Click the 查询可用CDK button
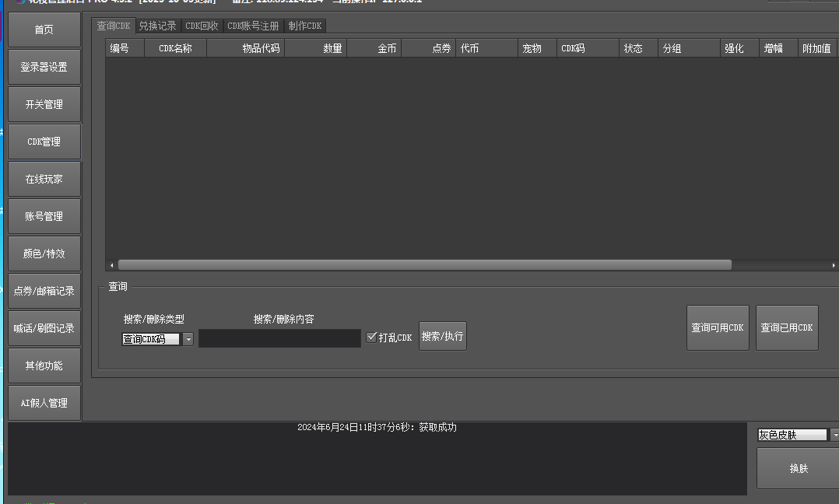Screen dimensions: 839x504 click(x=718, y=327)
